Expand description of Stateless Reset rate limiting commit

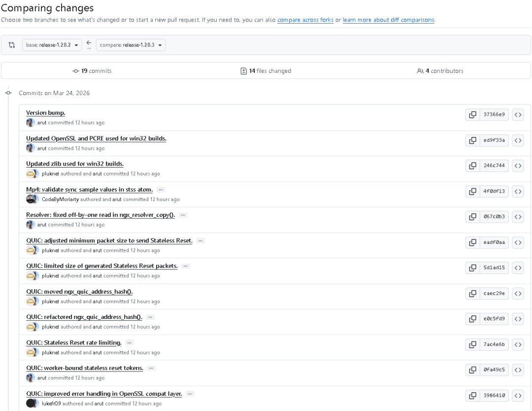pos(129,343)
